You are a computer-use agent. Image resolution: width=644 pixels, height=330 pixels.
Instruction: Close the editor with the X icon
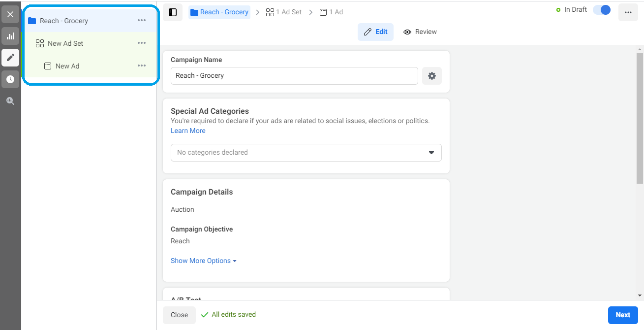coord(10,14)
